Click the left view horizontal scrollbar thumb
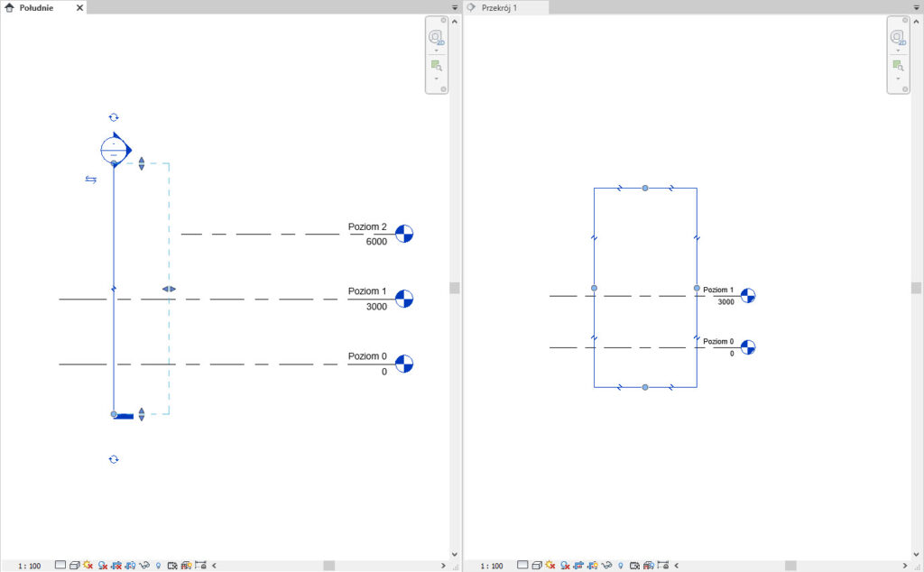 [x=329, y=566]
